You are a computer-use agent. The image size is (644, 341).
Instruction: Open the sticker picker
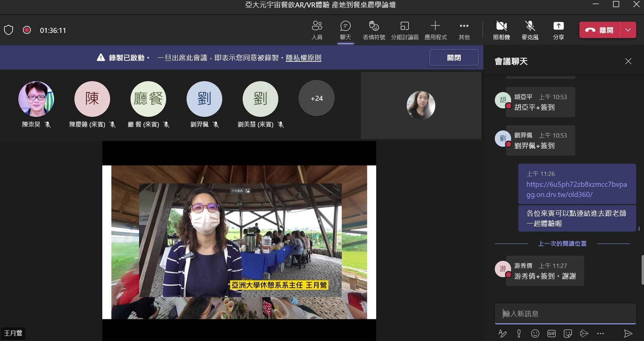568,334
